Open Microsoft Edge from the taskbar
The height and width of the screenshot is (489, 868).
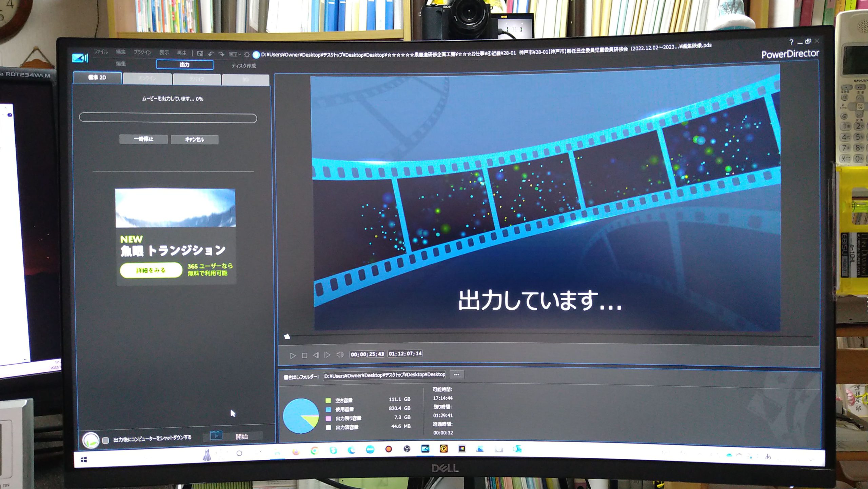click(x=351, y=450)
